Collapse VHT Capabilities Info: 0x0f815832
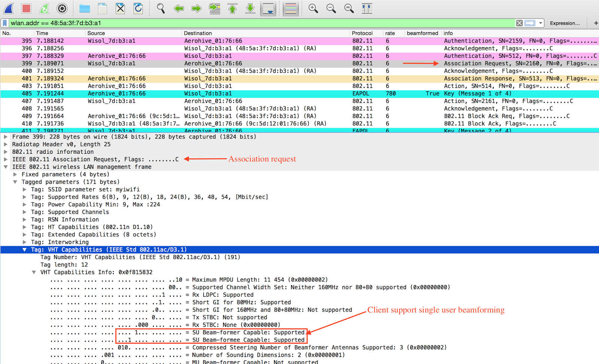 tap(34, 272)
